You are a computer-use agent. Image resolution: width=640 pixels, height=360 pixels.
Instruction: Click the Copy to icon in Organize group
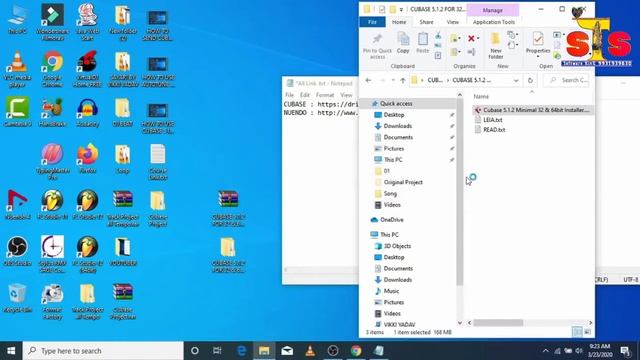coord(454,52)
